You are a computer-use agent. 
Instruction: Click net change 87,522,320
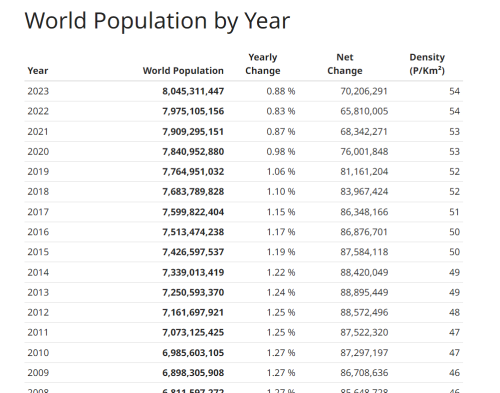coord(364,333)
